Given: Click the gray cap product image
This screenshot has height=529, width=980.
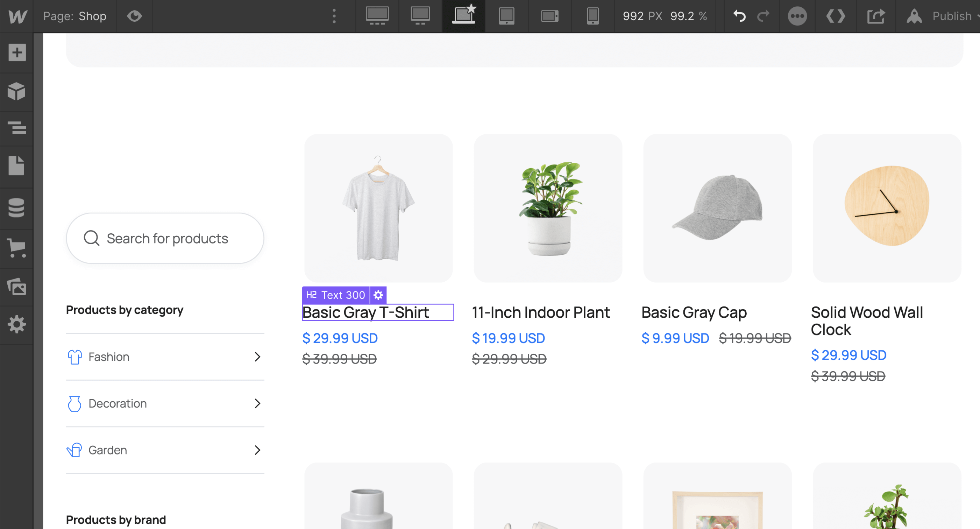Looking at the screenshot, I should (x=717, y=208).
